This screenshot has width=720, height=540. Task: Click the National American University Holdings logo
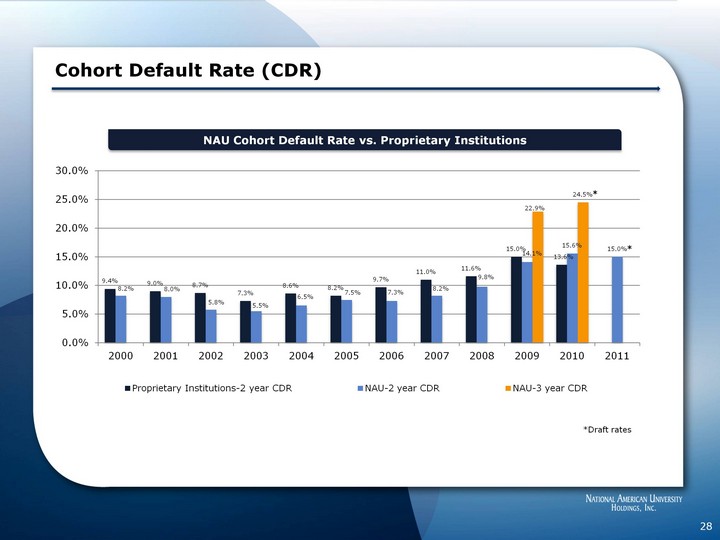(x=634, y=503)
